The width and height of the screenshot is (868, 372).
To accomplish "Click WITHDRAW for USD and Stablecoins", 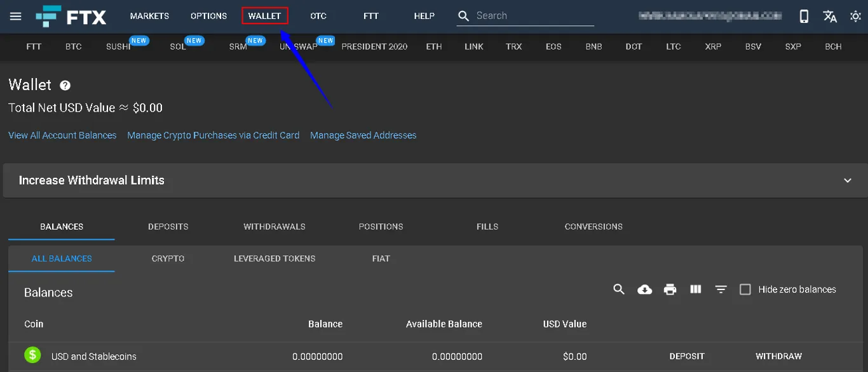I will coord(778,356).
